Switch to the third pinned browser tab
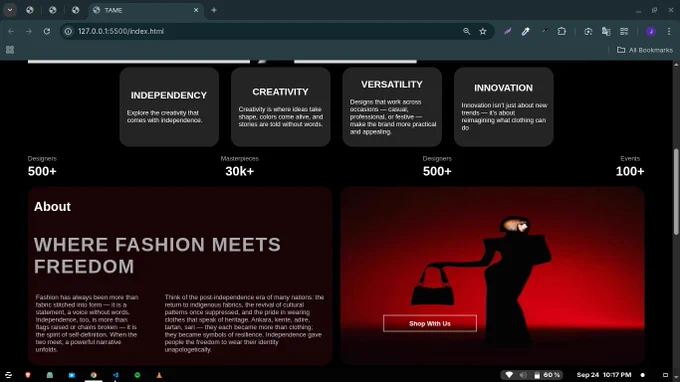The height and width of the screenshot is (382, 680). point(75,10)
